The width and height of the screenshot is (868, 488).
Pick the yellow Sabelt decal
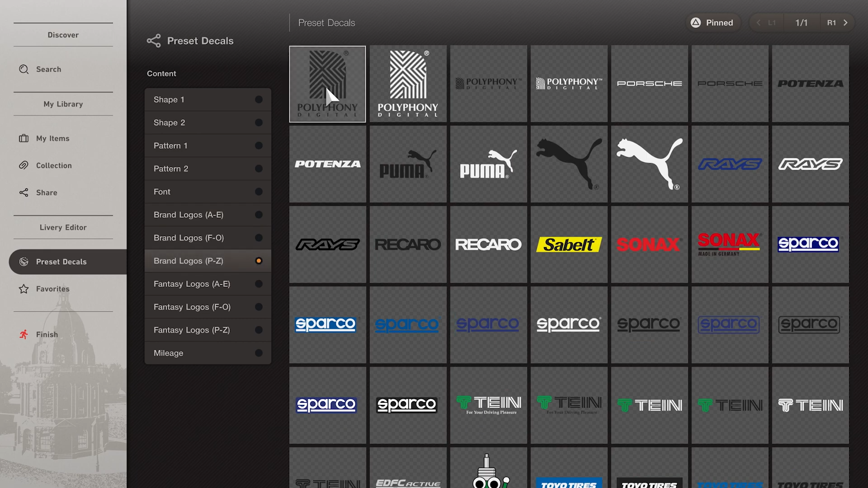pyautogui.click(x=569, y=244)
